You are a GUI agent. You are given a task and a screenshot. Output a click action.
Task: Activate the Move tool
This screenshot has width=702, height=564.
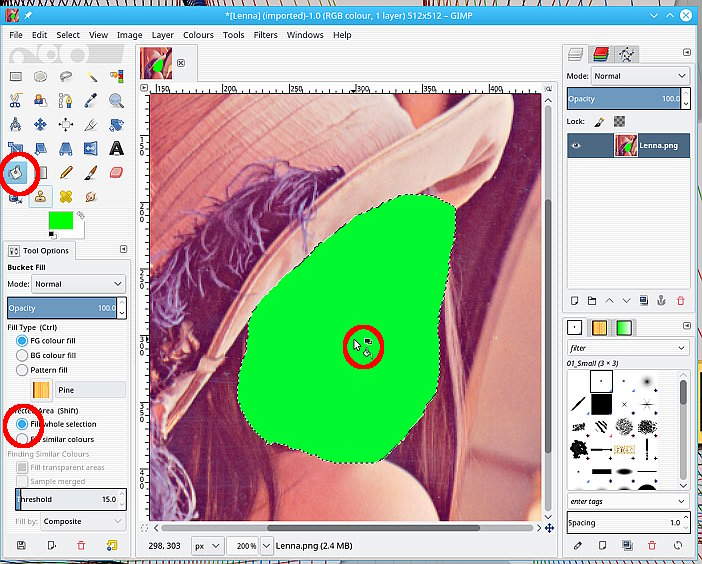coord(41,124)
